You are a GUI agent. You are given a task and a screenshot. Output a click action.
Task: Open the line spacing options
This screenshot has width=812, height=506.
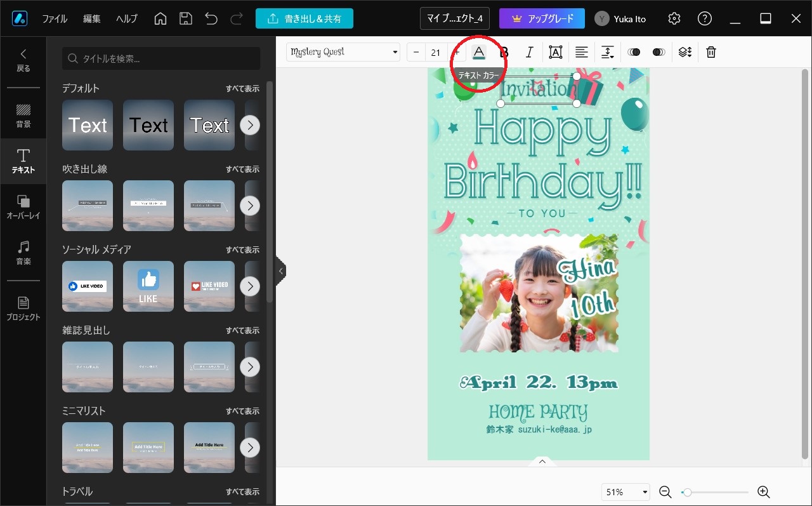[608, 52]
